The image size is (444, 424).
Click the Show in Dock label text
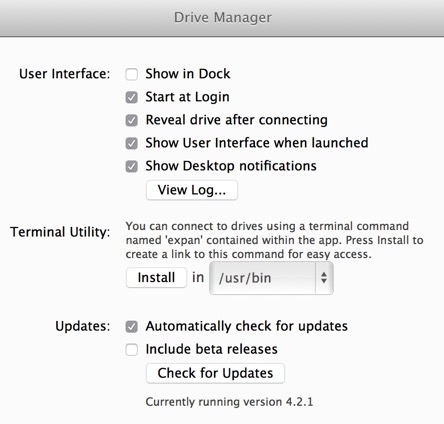188,74
